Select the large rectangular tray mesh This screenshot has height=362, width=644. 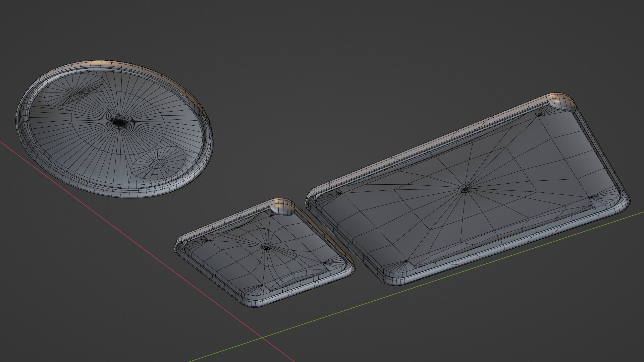pos(467,189)
